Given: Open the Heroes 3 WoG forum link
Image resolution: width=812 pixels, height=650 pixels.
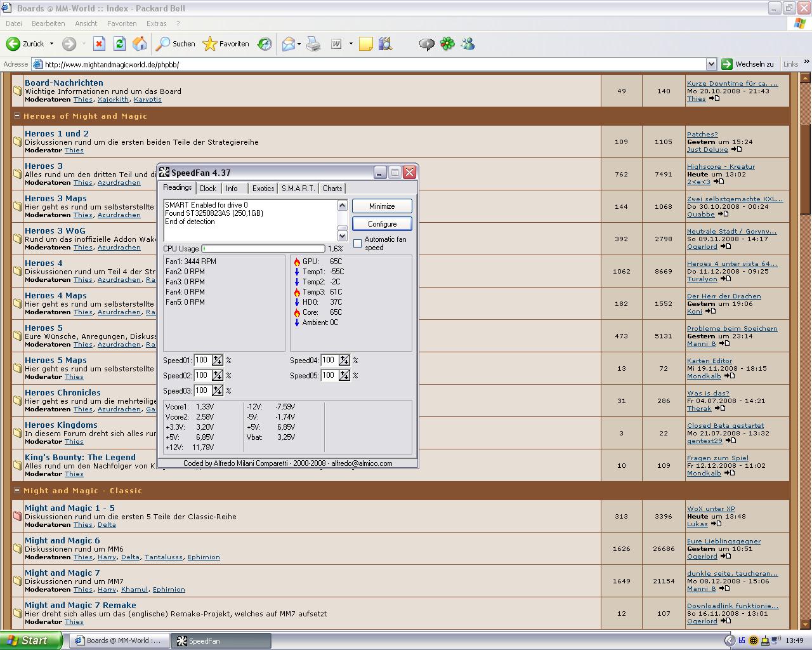Looking at the screenshot, I should [55, 231].
